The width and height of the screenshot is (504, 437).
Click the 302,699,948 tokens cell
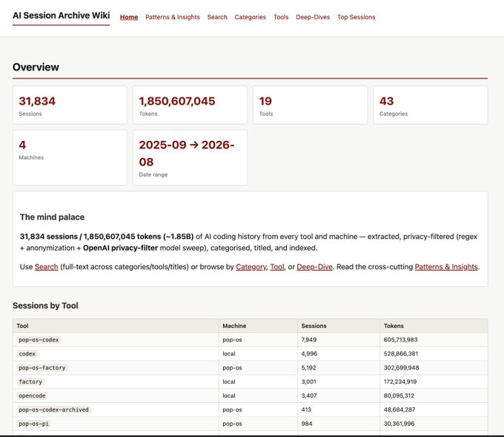pos(434,368)
